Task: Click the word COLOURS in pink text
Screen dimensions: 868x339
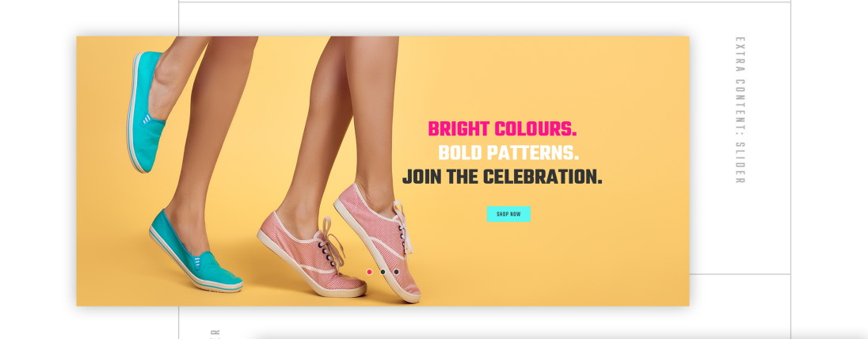Action: click(535, 129)
